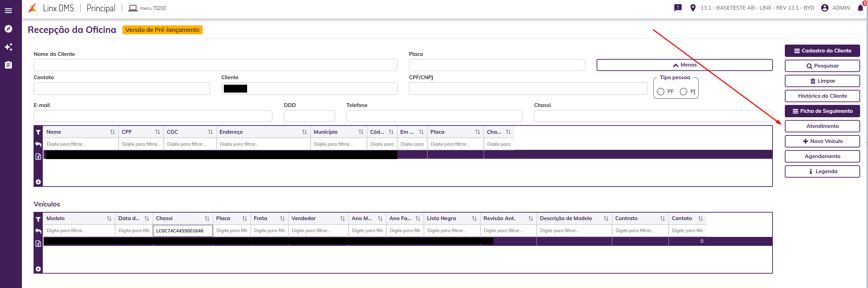
Task: Click into the E-mail field
Action: 153,116
